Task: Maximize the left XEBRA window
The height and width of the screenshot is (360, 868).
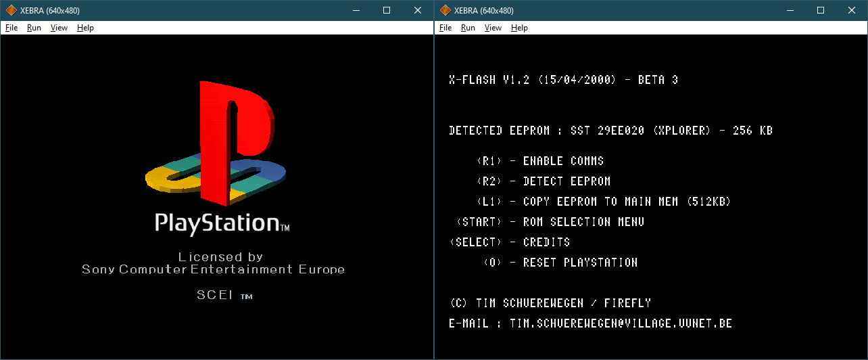Action: coord(387,10)
